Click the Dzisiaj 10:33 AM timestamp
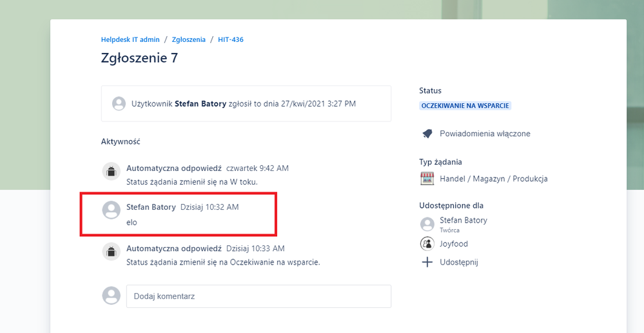 [255, 248]
